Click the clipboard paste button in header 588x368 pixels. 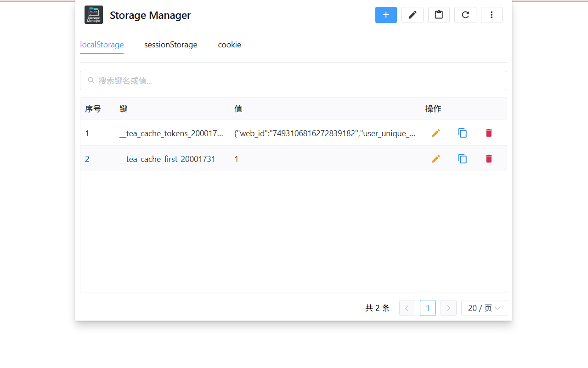pos(439,15)
